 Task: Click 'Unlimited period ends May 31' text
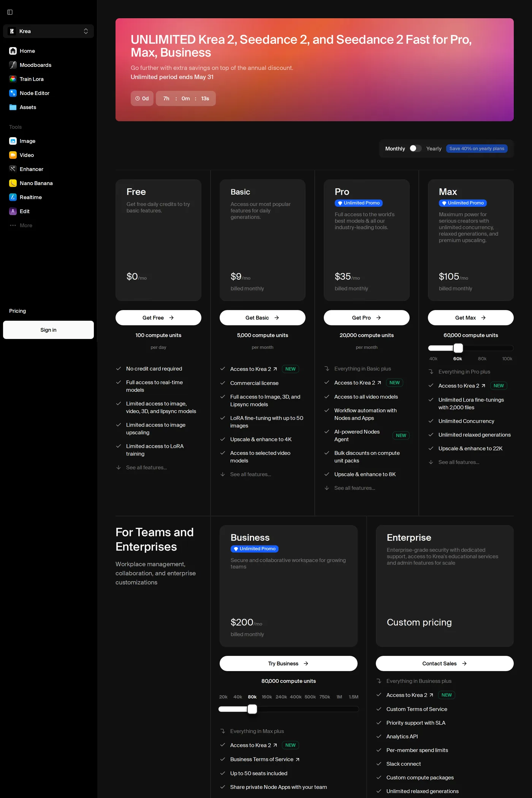172,77
